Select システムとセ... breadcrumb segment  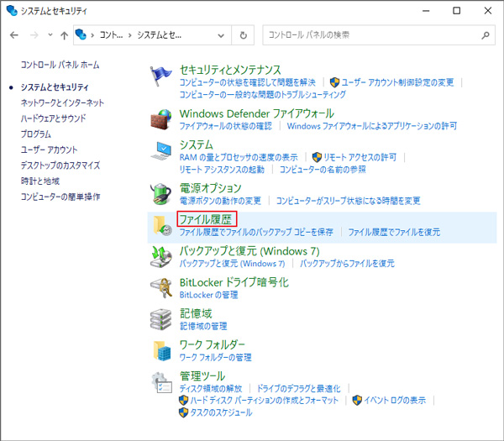click(159, 34)
